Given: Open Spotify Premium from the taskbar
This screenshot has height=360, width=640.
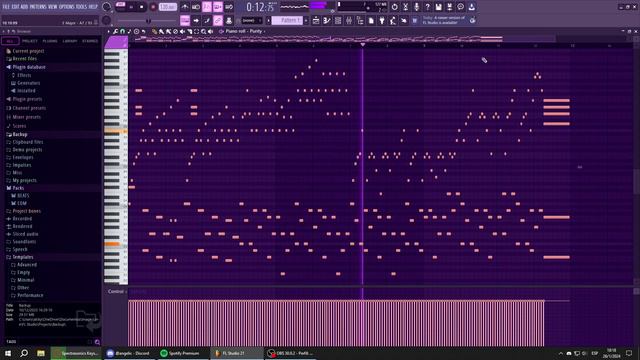Looking at the screenshot, I should coord(180,353).
